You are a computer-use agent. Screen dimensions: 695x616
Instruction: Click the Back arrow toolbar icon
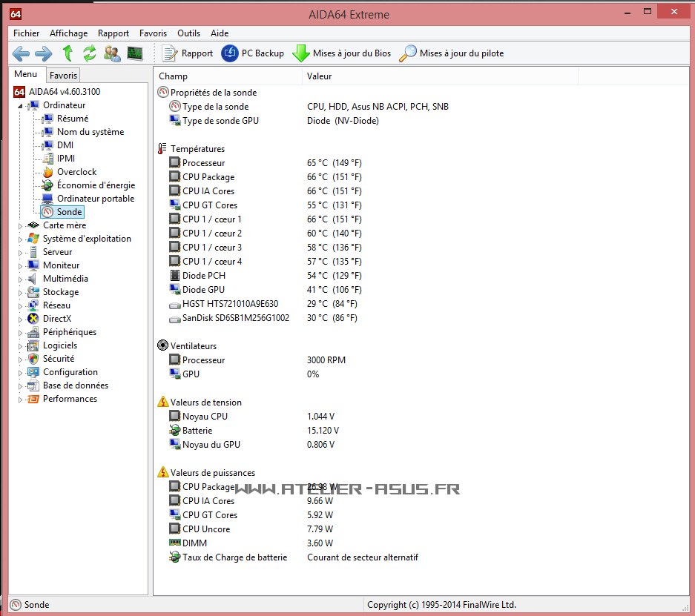click(x=21, y=53)
